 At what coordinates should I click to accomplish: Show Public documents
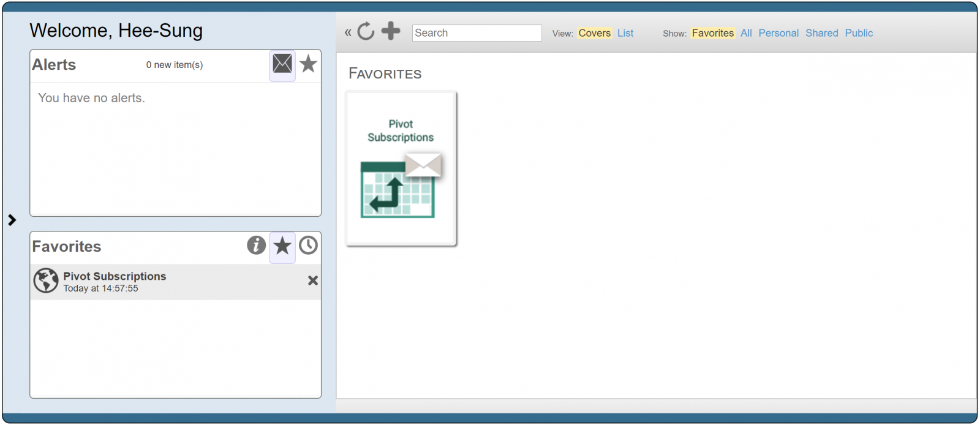[x=859, y=33]
